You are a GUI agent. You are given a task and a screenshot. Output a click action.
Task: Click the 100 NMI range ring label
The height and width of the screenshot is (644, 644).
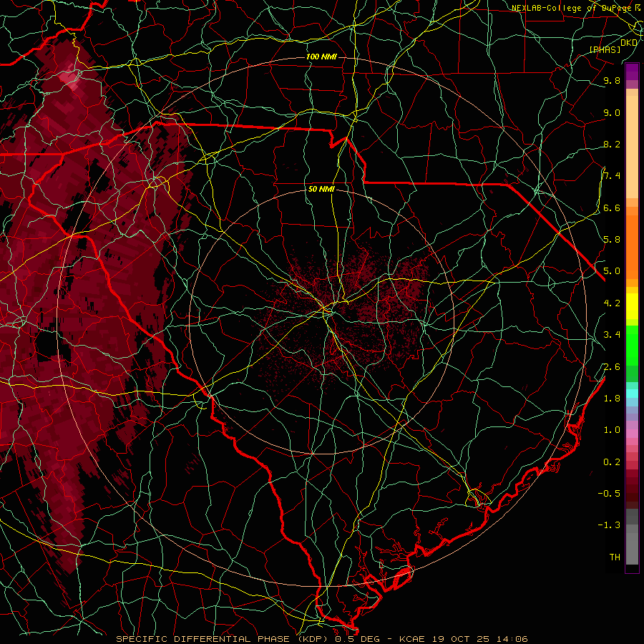click(x=321, y=57)
